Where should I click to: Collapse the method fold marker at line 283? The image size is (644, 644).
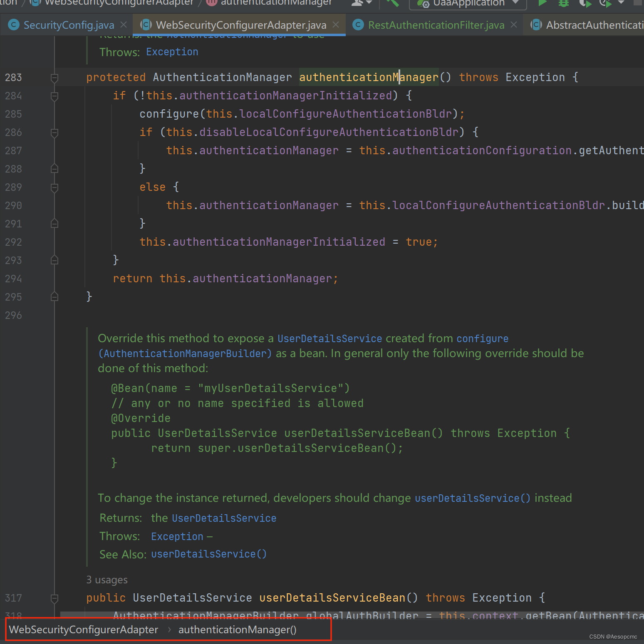(x=54, y=78)
